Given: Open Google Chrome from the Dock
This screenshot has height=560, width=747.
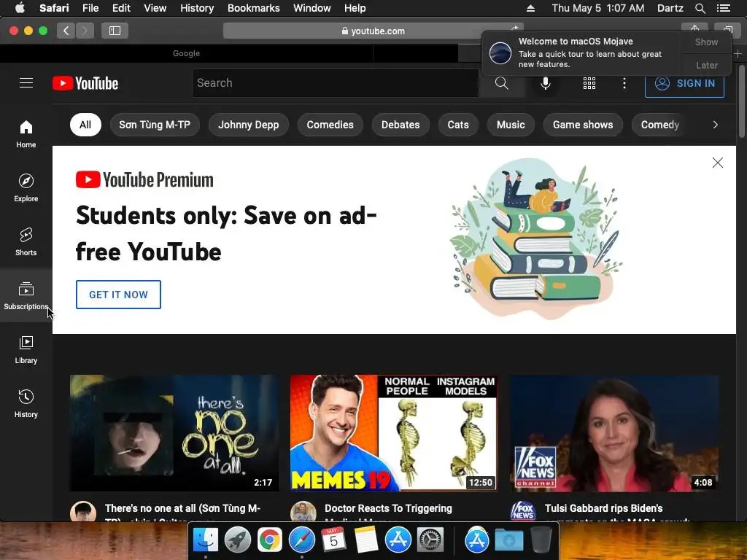Looking at the screenshot, I should [x=270, y=540].
